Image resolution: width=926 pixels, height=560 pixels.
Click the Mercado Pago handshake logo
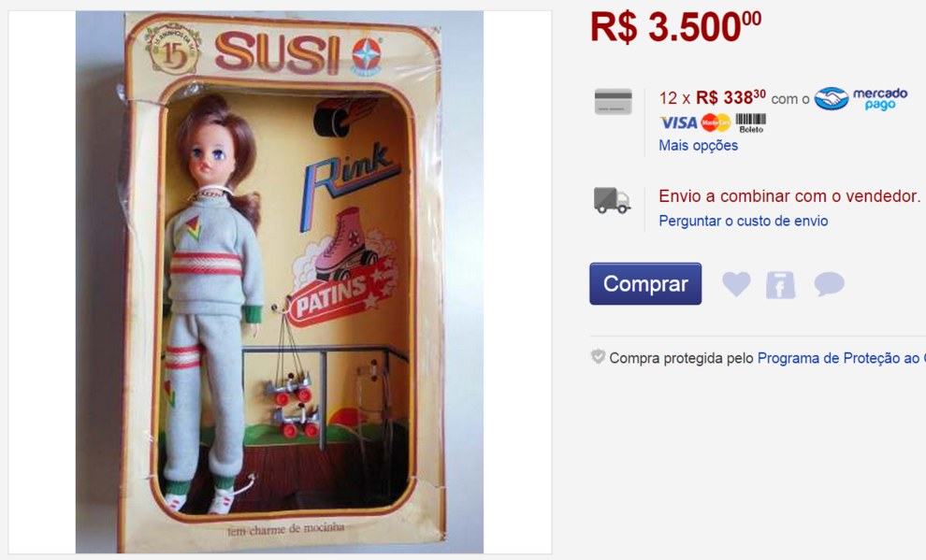click(x=831, y=98)
